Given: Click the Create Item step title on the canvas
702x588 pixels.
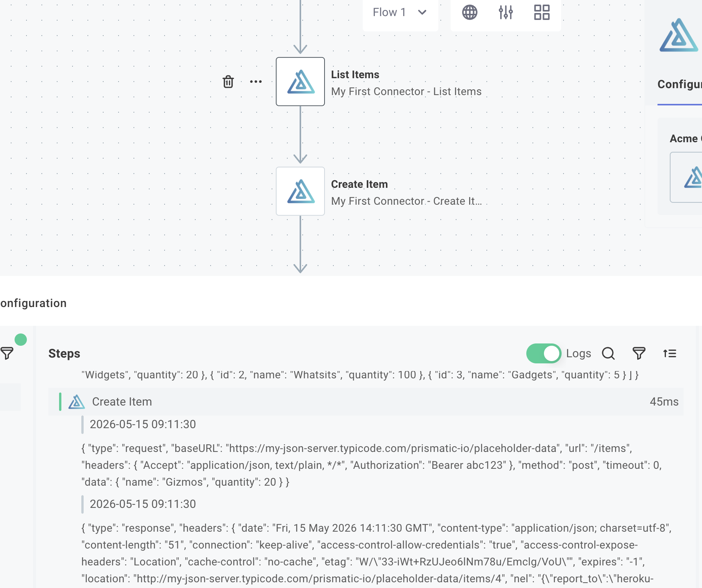Looking at the screenshot, I should click(359, 184).
